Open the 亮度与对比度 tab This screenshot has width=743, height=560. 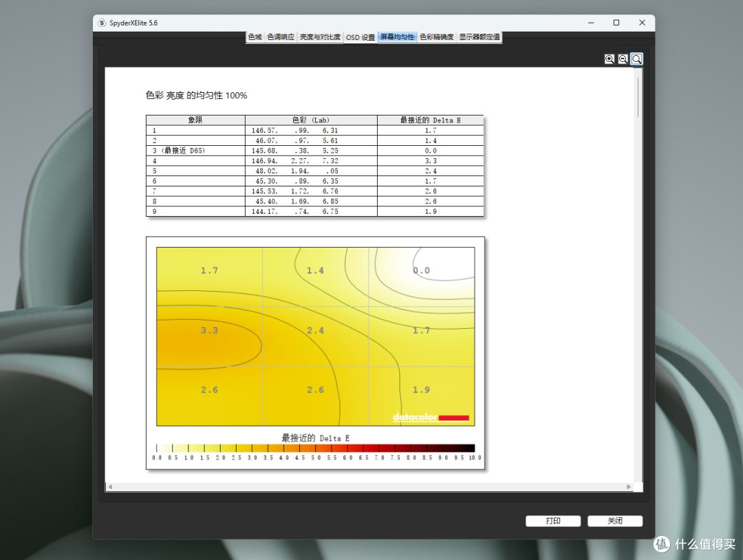[320, 37]
